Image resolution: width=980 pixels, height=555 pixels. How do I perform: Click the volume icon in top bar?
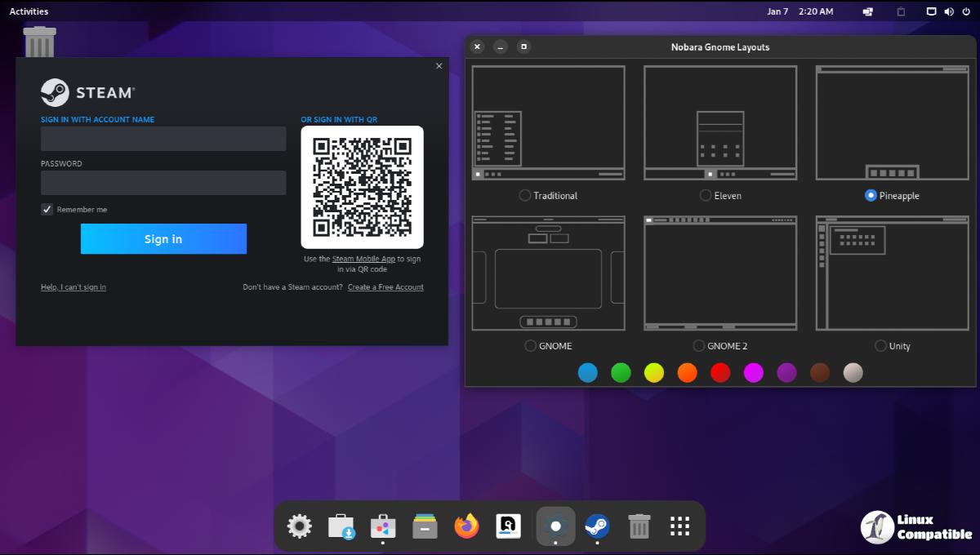(949, 11)
